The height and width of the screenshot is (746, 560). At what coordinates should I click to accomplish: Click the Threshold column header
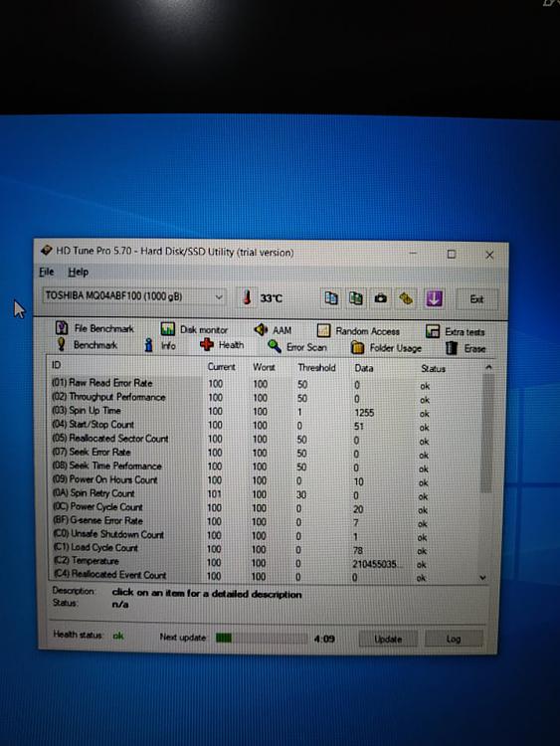tap(316, 368)
